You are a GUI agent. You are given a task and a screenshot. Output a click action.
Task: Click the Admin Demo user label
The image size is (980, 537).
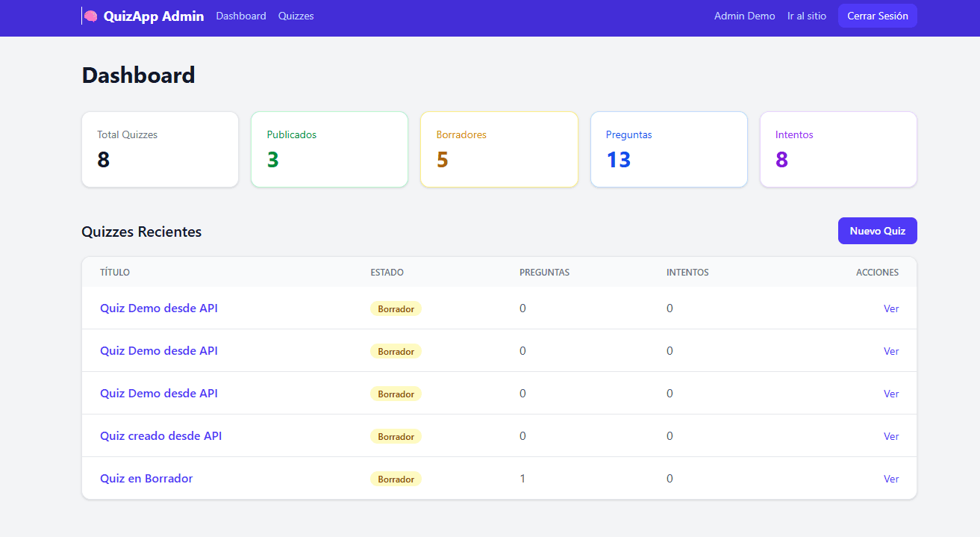point(744,15)
